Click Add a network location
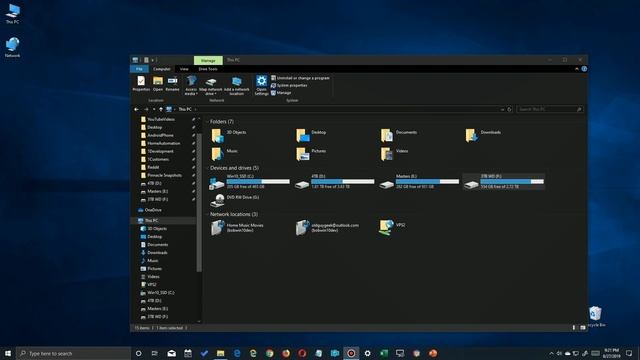This screenshot has width=640, height=360. (x=236, y=85)
